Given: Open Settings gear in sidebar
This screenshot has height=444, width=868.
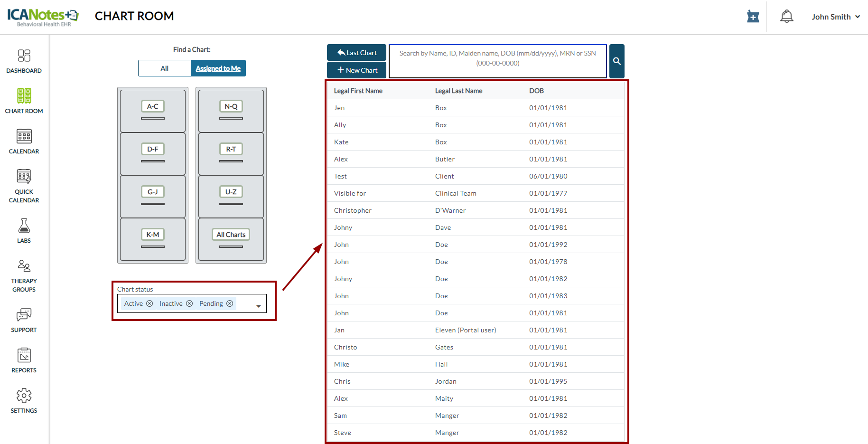Looking at the screenshot, I should pos(24,396).
